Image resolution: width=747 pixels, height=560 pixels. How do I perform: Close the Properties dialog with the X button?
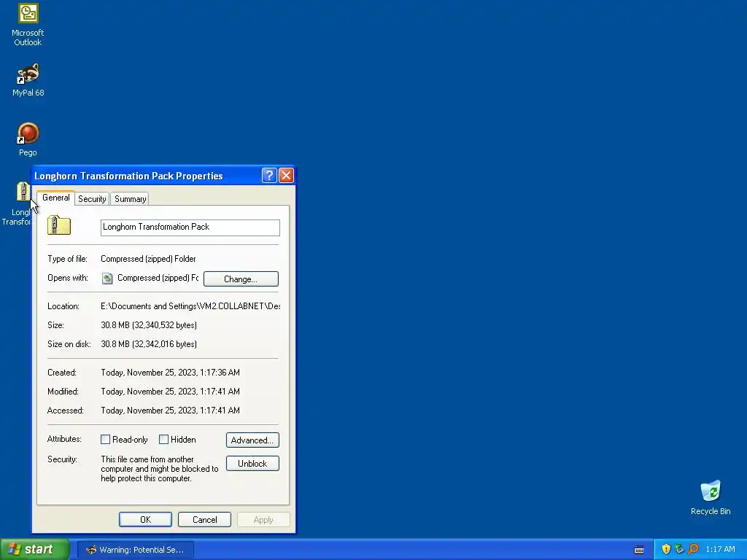(286, 175)
